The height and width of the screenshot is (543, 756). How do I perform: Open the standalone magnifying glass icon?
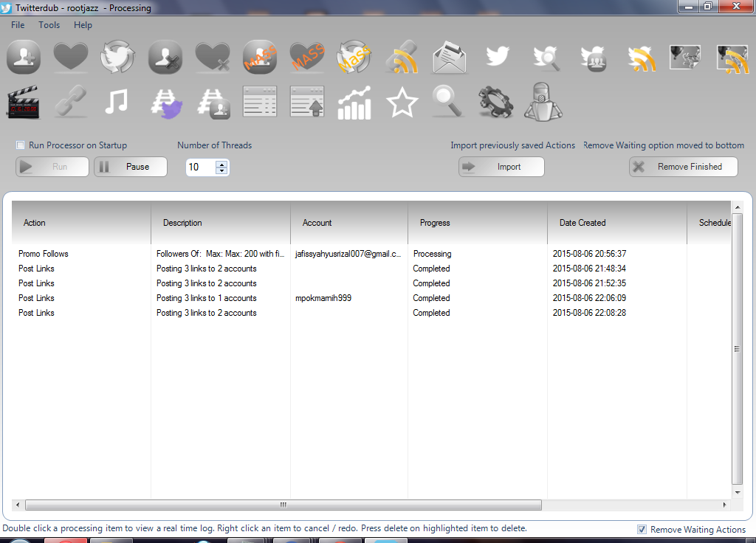[448, 101]
